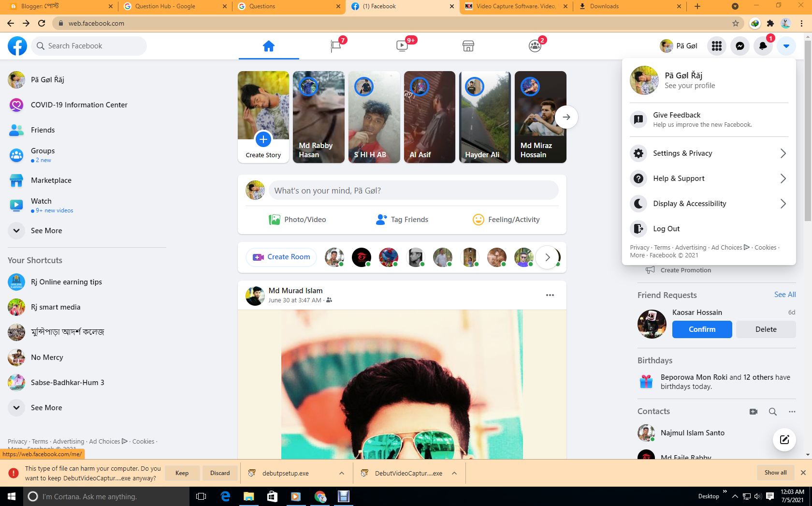Image resolution: width=812 pixels, height=506 pixels.
Task: Open Watch in left sidebar
Action: (87, 206)
